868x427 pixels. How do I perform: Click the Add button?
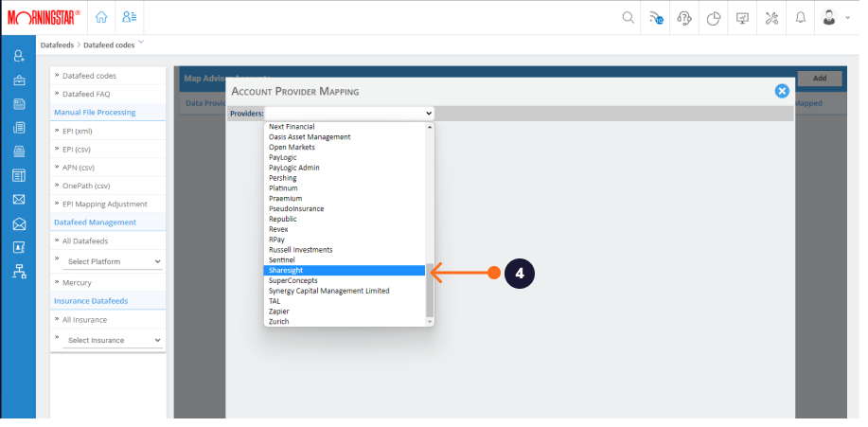point(820,78)
